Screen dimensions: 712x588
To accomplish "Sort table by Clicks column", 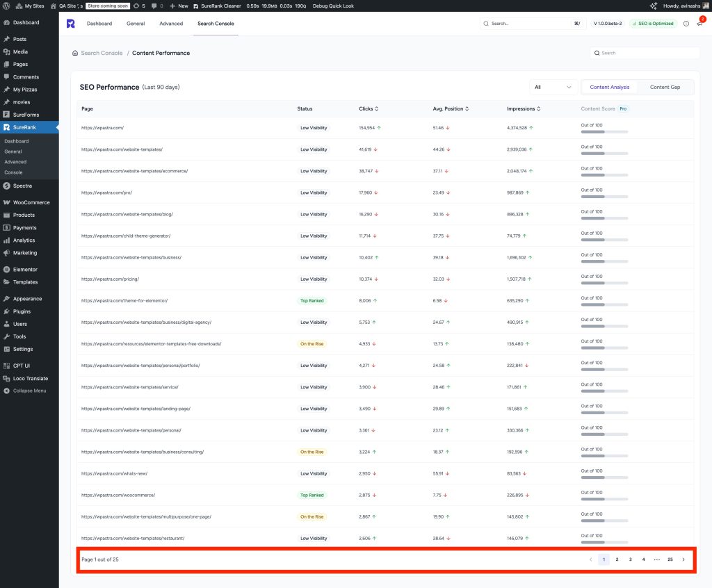I will click(x=369, y=109).
